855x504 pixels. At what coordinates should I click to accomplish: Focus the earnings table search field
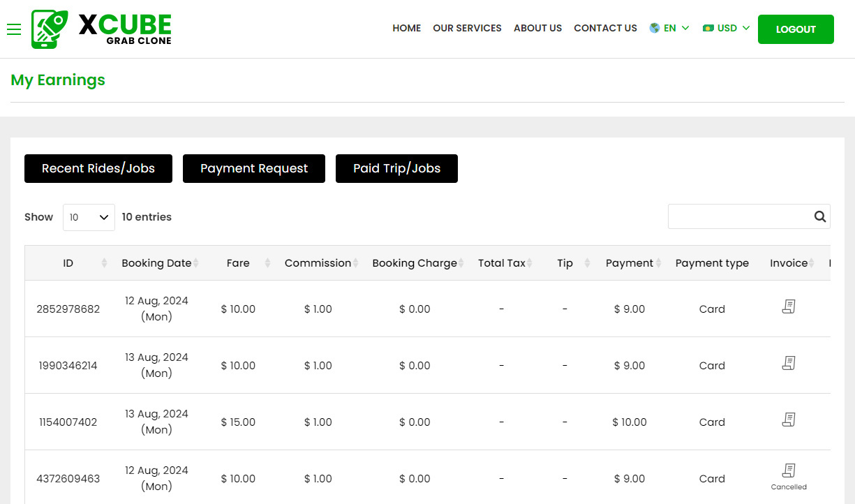pyautogui.click(x=738, y=216)
